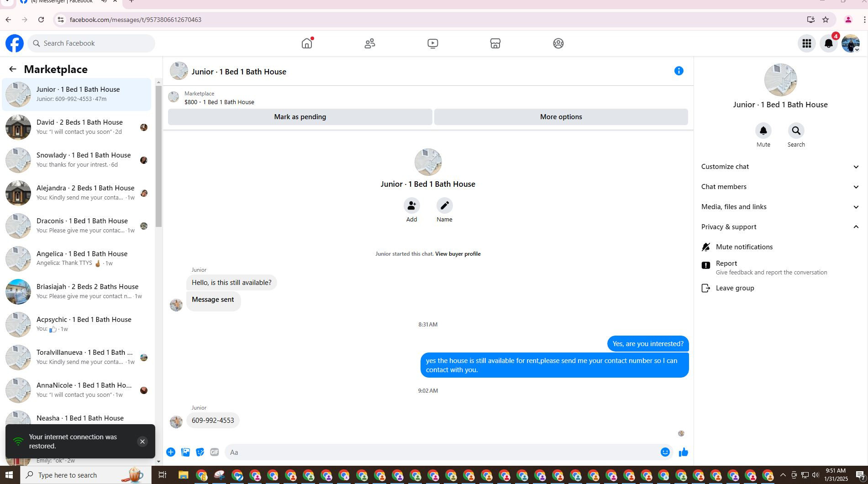This screenshot has height=484, width=868.
Task: Bookmark this page with the star icon
Action: coord(826,20)
